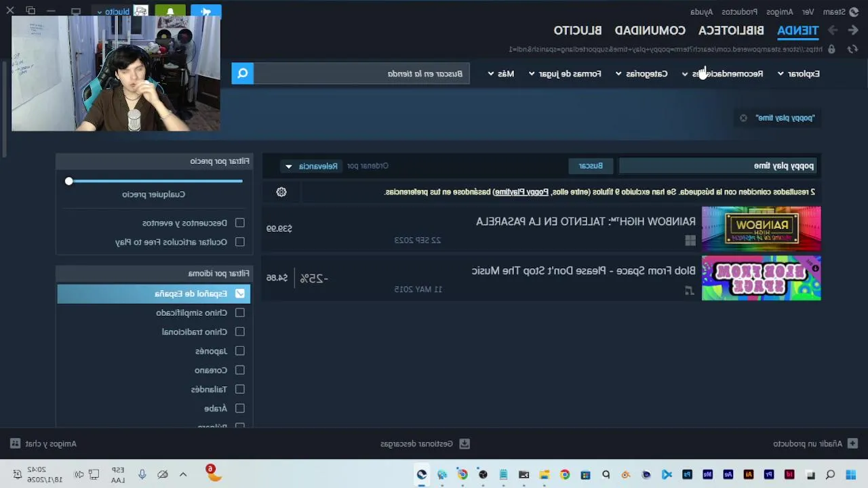Viewport: 868px width, 488px height.
Task: Check Árabe language filter
Action: [x=240, y=408]
